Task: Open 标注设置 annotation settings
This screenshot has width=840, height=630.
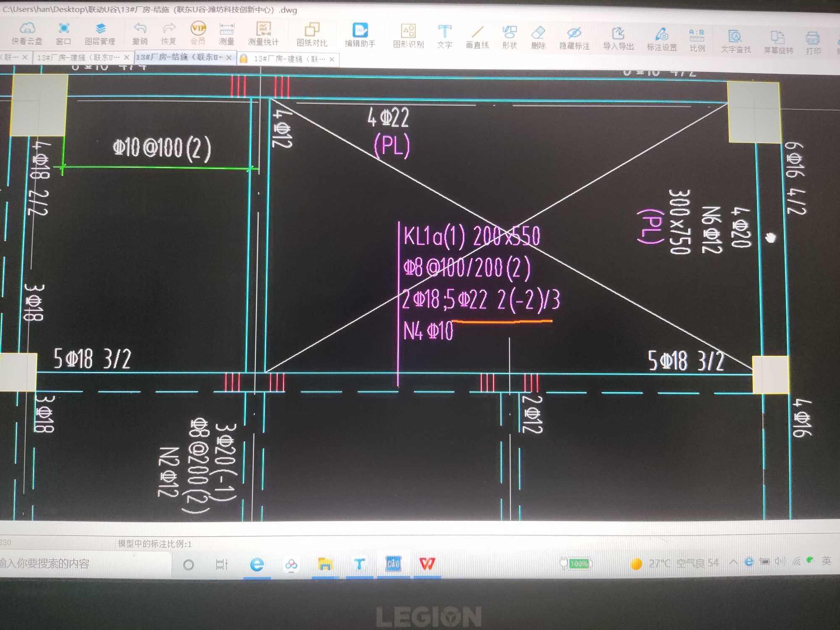Action: click(662, 40)
